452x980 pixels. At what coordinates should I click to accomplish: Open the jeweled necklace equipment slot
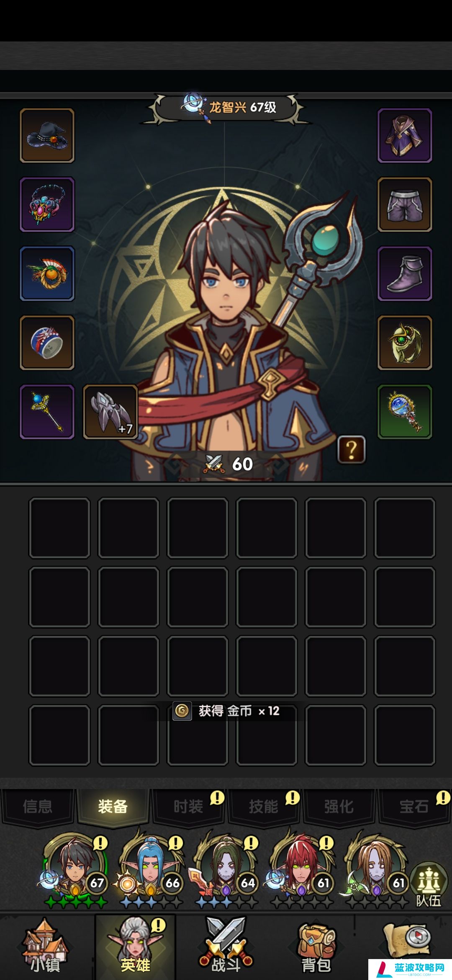pyautogui.click(x=47, y=204)
